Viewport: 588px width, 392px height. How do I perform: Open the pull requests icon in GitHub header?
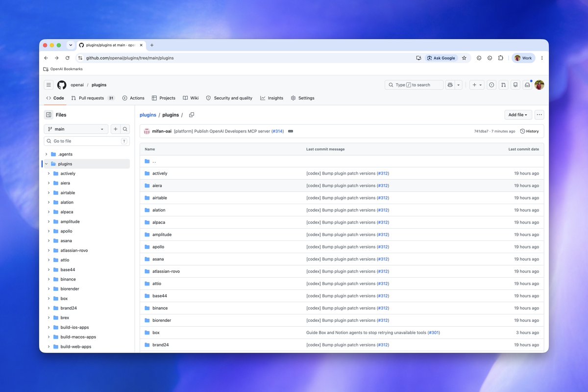click(x=504, y=85)
